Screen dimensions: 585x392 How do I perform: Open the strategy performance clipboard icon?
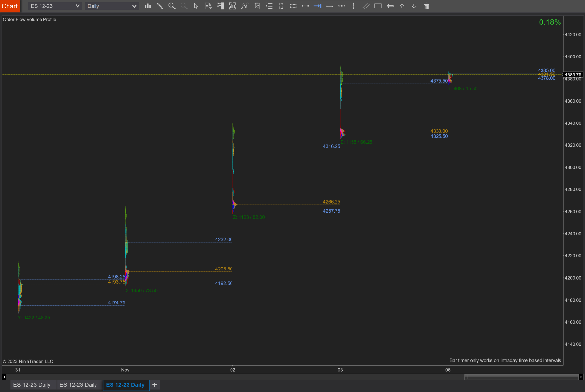[x=257, y=6]
